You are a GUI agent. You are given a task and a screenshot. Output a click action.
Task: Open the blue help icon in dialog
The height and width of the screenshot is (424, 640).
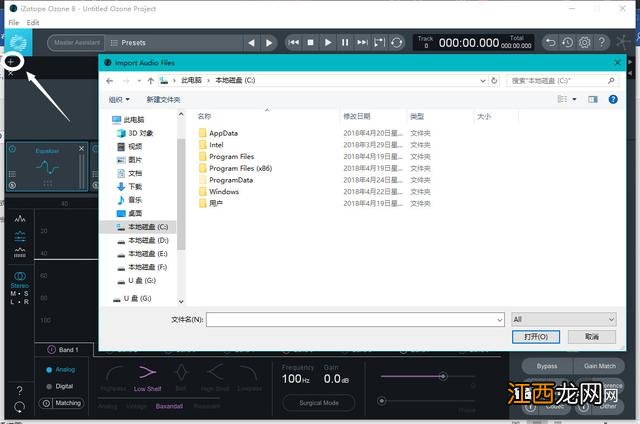coord(613,100)
